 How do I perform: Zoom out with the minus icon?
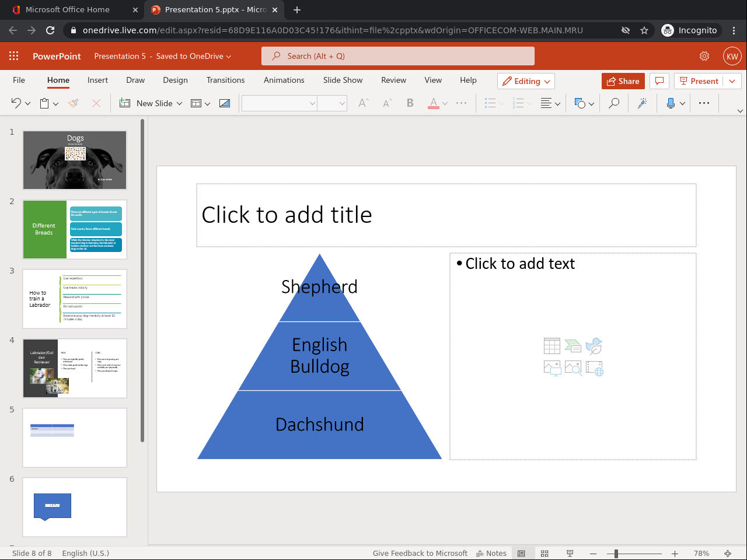[x=594, y=554]
